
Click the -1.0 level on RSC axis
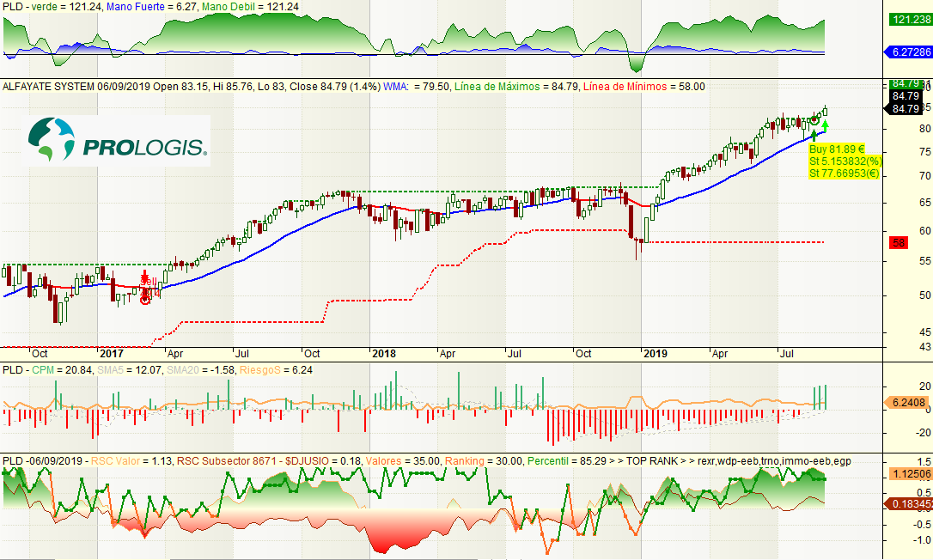click(924, 540)
